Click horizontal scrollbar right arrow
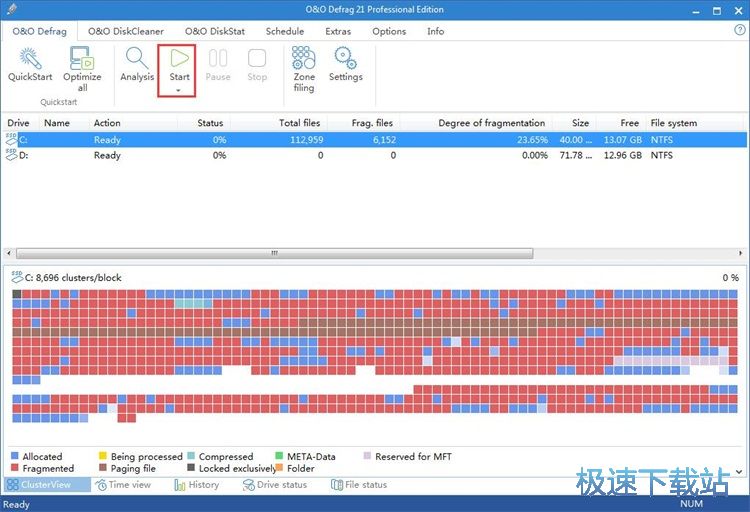The image size is (750, 512). click(740, 253)
